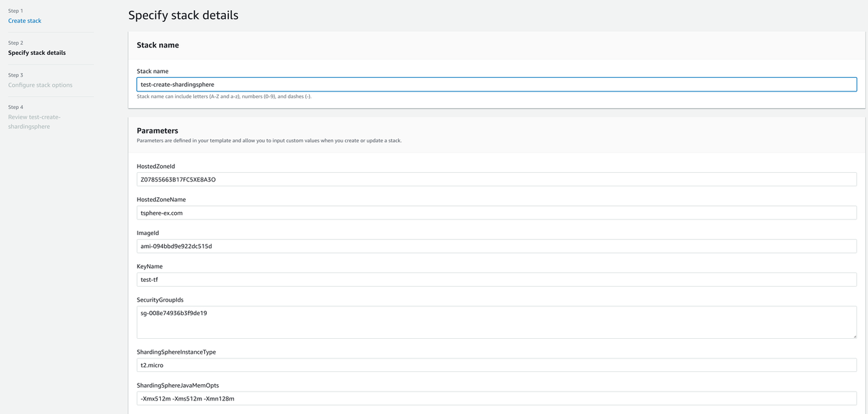Click into the SecurityGroupIds text area
The image size is (868, 414).
[496, 322]
